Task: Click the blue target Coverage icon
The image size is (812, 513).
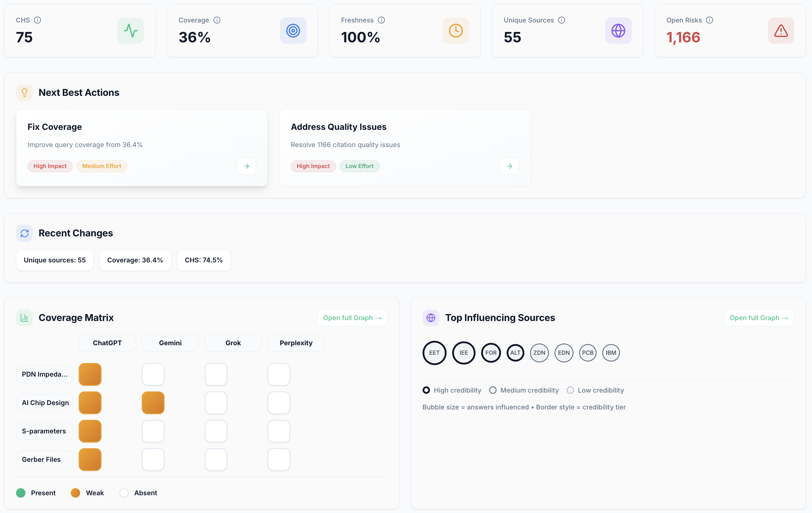Action: tap(293, 31)
